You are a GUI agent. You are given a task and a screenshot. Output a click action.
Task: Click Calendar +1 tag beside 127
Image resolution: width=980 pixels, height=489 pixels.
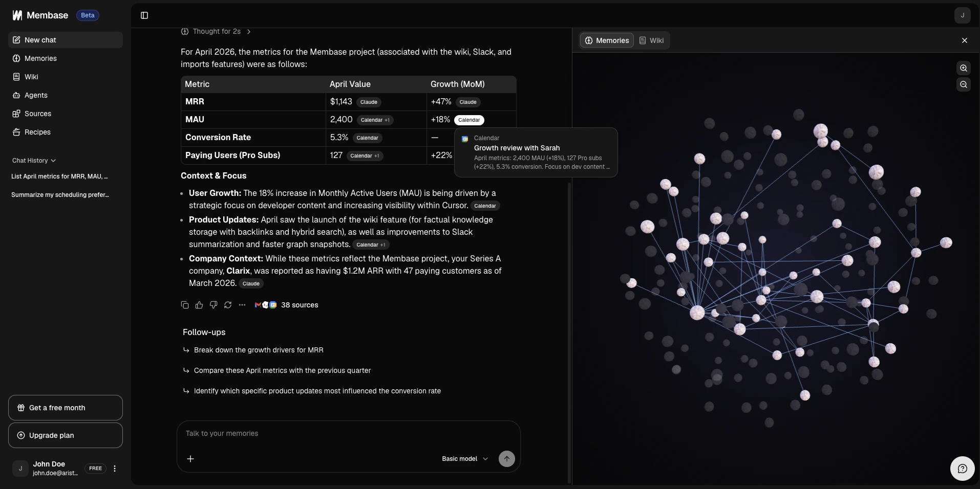coord(365,156)
